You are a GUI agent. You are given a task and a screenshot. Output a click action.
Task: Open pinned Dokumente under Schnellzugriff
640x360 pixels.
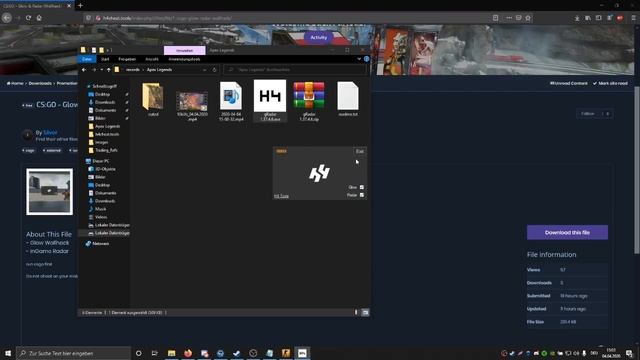105,110
